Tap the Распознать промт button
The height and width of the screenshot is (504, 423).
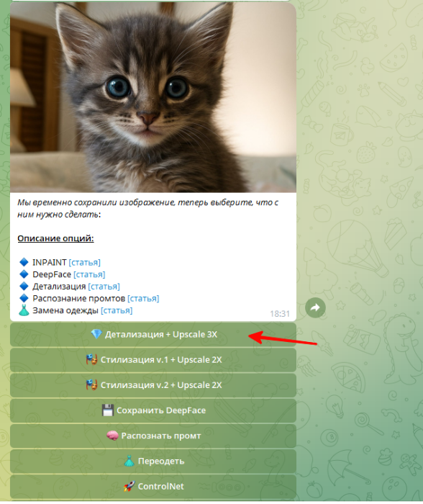tap(153, 436)
